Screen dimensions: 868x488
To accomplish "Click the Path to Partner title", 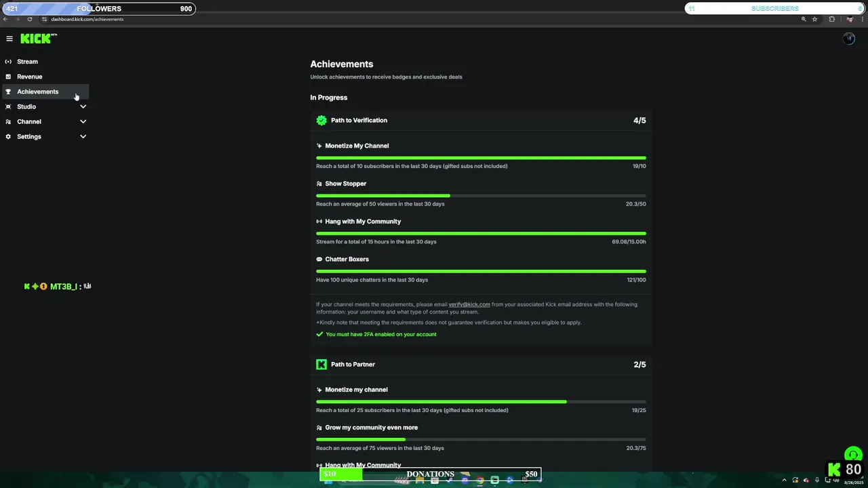I will coord(353,364).
